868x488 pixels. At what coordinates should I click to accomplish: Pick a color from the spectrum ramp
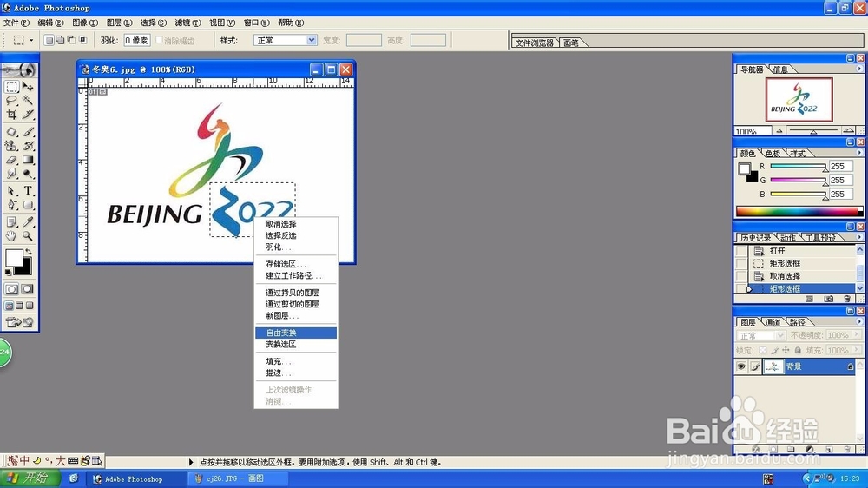tap(799, 211)
